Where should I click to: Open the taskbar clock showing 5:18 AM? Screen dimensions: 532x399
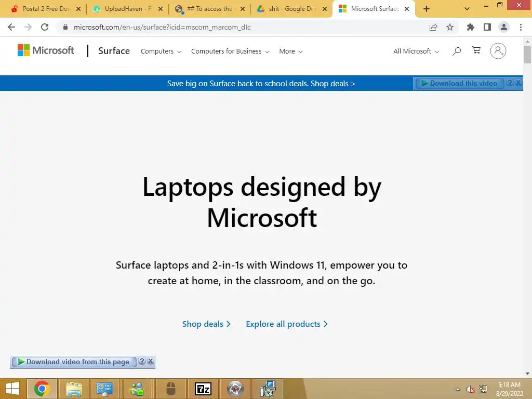pos(509,389)
